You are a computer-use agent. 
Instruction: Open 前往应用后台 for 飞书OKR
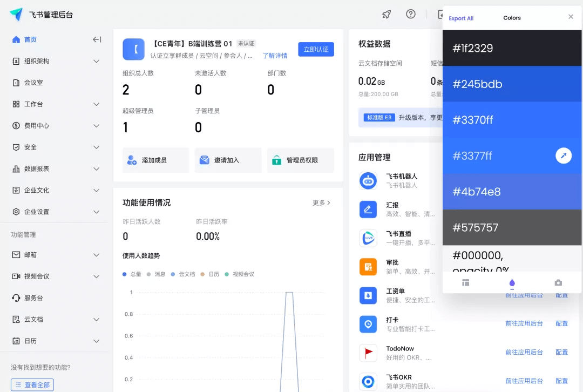pos(524,381)
